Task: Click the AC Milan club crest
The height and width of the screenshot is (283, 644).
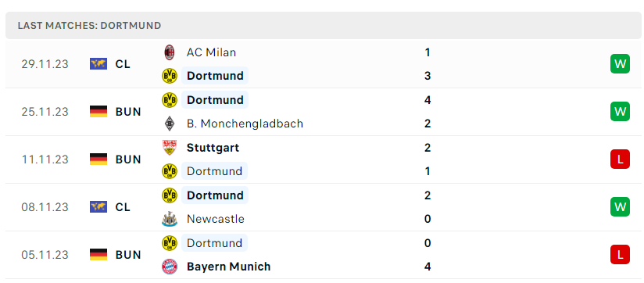Action: [170, 52]
